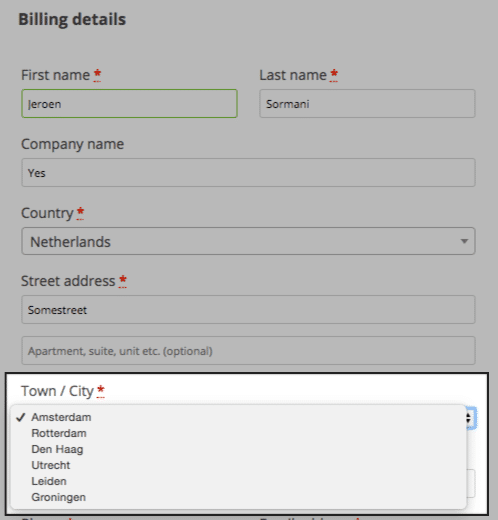The width and height of the screenshot is (498, 520).
Task: Click the Street address required asterisk
Action: coord(123,281)
